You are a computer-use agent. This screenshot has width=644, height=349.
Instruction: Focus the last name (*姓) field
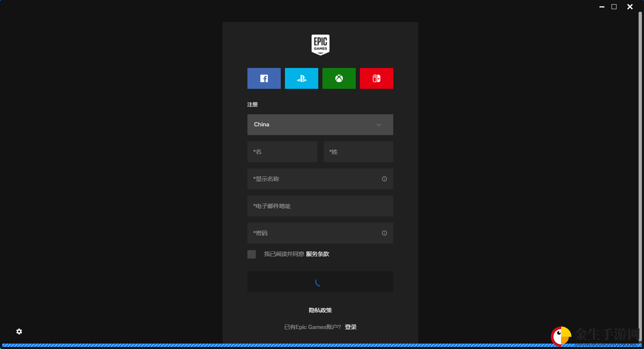(x=358, y=152)
